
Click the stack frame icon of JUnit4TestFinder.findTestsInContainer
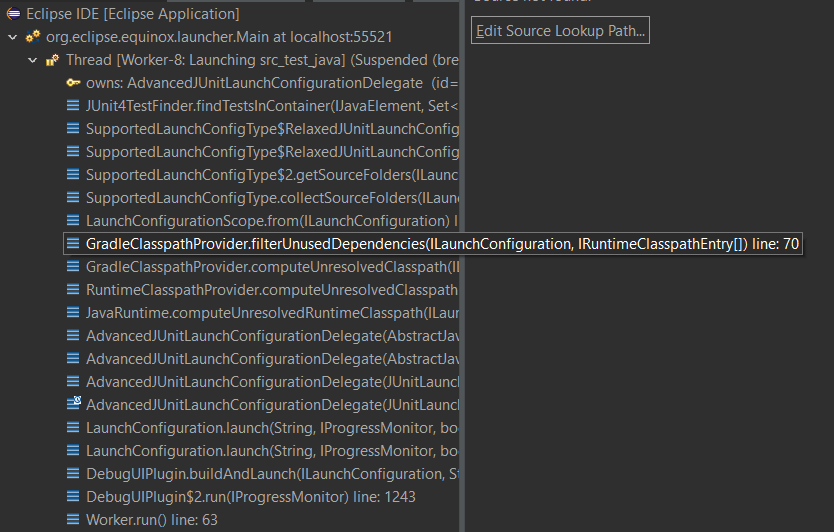[73, 105]
